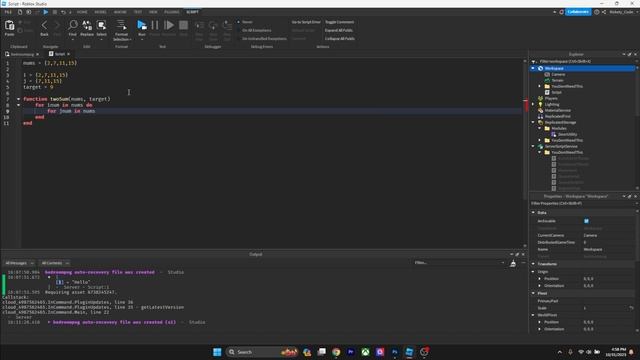This screenshot has height=360, width=640.
Task: Open the Windows Start menu
Action: click(217, 352)
